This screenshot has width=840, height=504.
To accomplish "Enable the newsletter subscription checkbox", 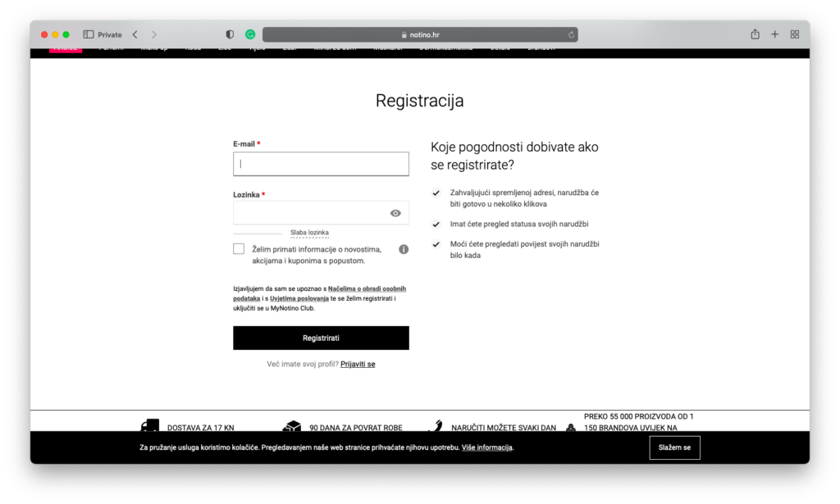I will [239, 249].
